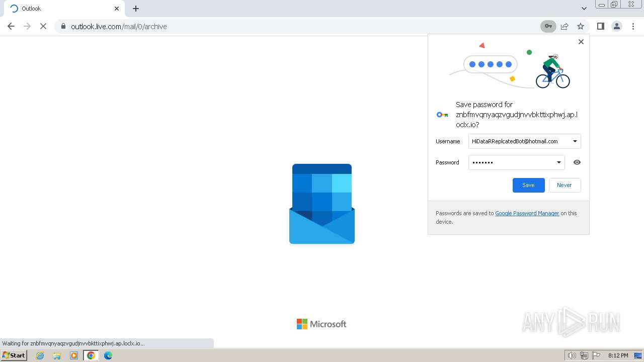
Task: Open the password key icon in address bar
Action: [548, 26]
